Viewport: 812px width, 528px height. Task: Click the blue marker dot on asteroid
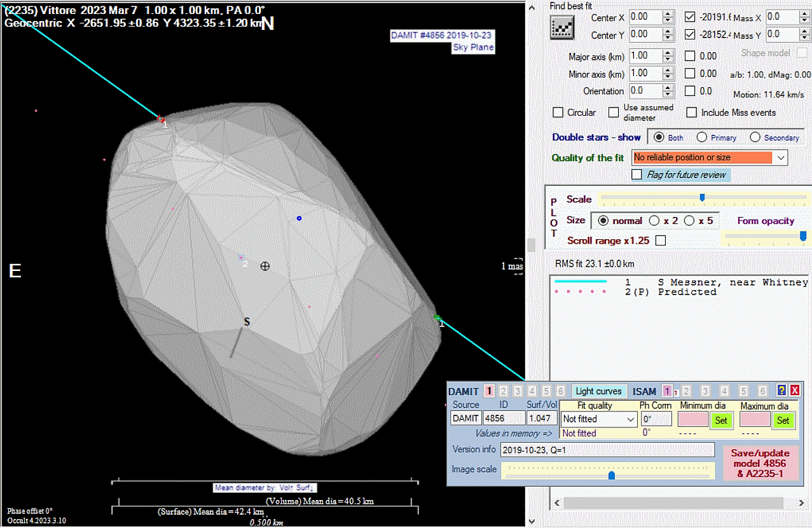(299, 218)
